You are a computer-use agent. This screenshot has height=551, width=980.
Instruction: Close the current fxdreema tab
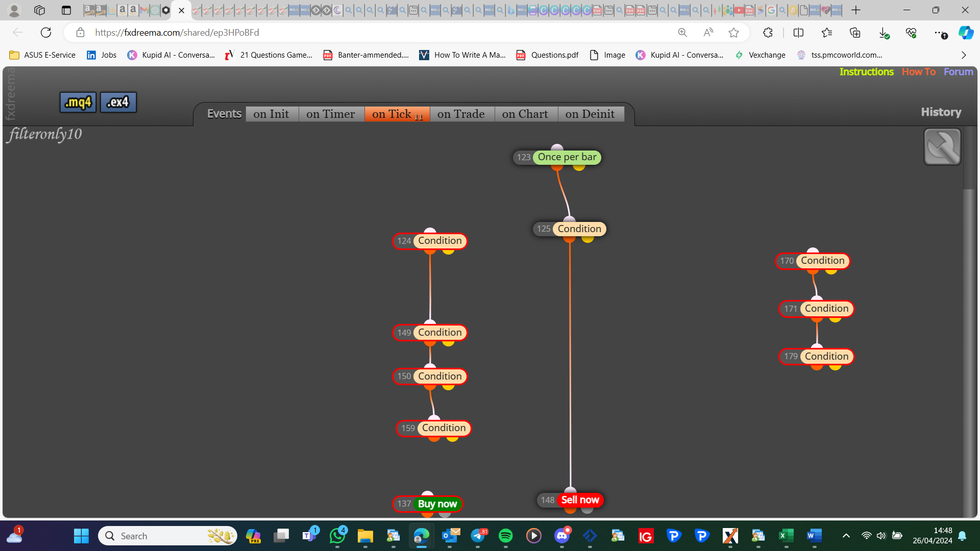click(181, 10)
